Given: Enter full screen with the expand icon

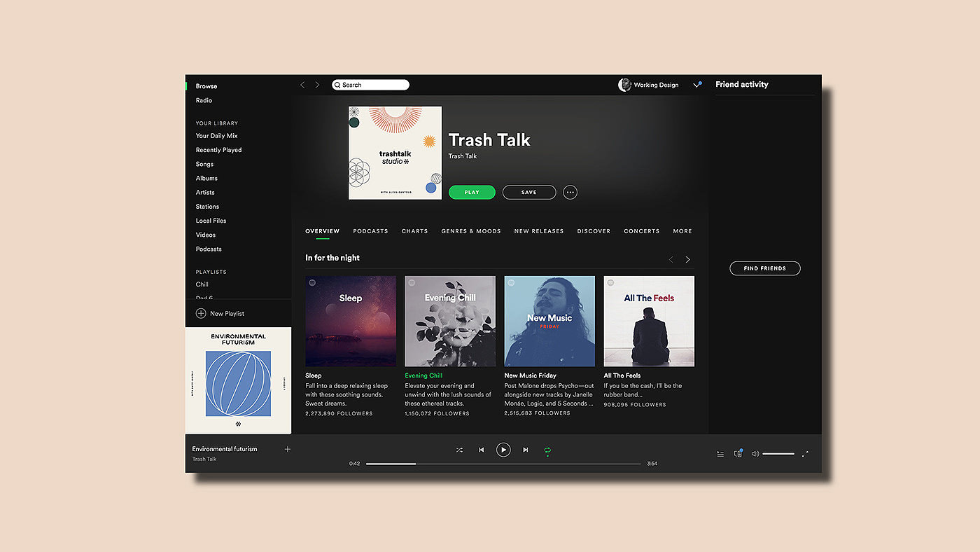Looking at the screenshot, I should (805, 454).
